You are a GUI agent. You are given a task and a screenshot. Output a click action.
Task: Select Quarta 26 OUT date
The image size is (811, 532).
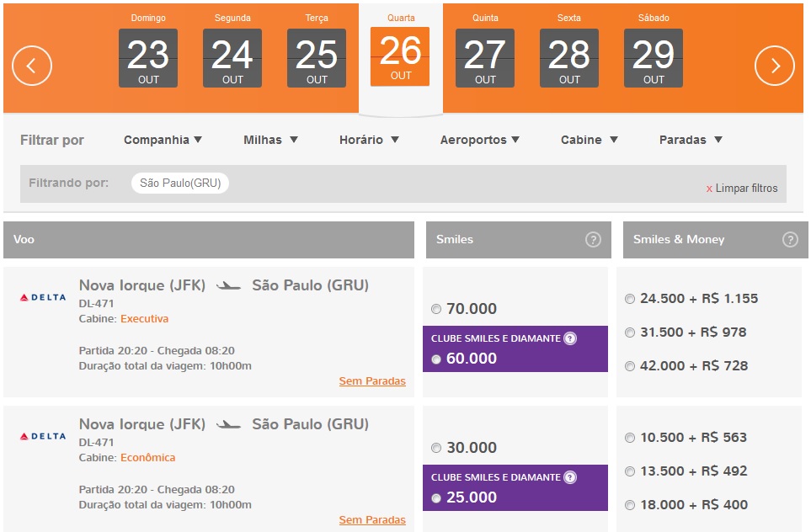(x=400, y=56)
